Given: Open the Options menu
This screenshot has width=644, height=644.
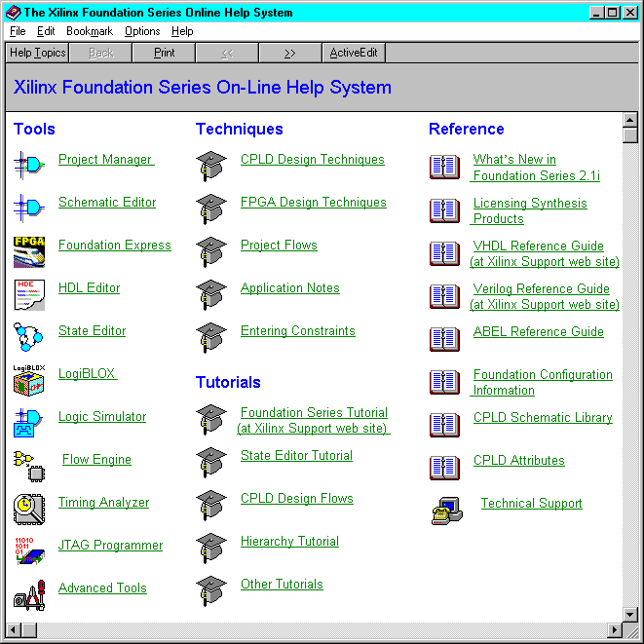Looking at the screenshot, I should (142, 31).
